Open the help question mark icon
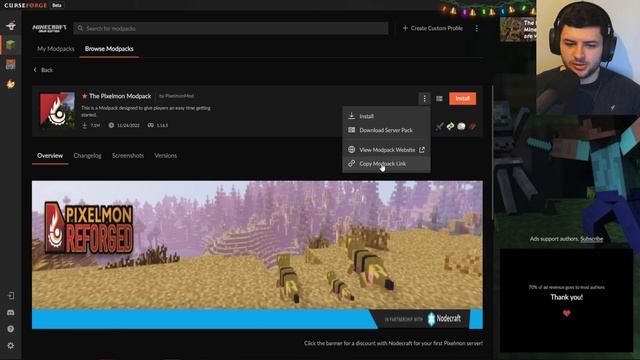 tap(11, 329)
